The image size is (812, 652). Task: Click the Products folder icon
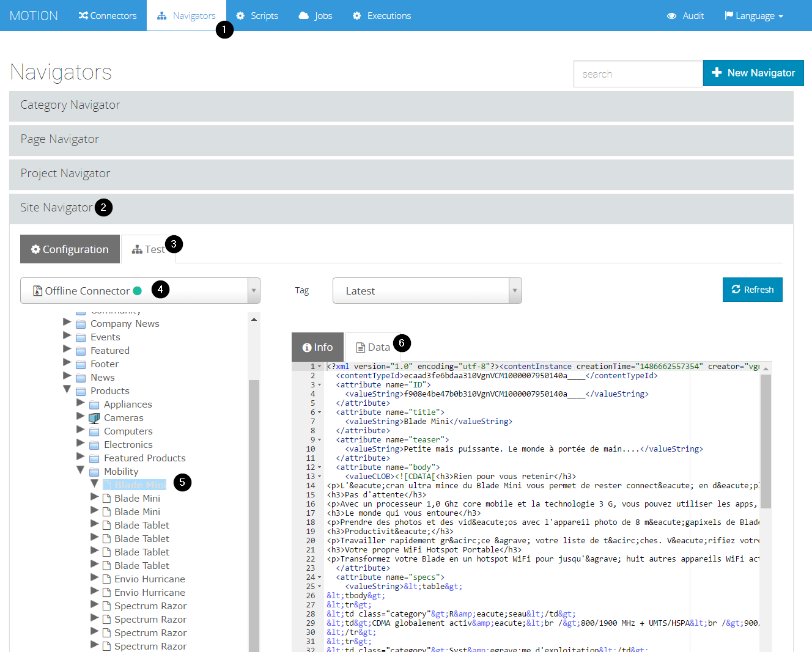(81, 391)
